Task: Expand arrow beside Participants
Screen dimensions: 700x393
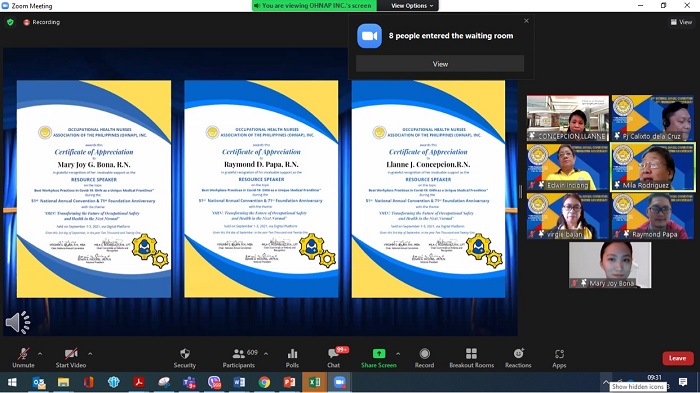Action: [266, 354]
